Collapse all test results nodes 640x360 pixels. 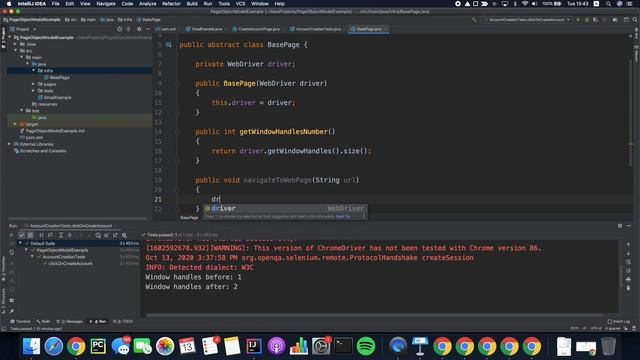pos(70,235)
